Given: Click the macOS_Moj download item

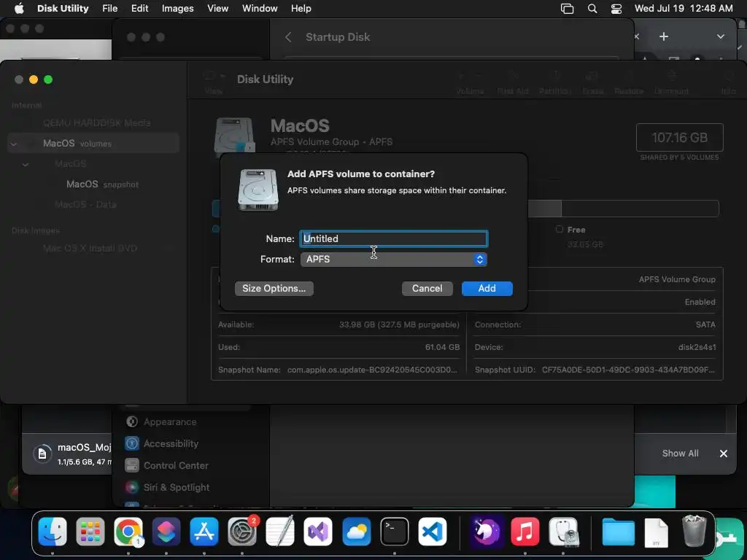Looking at the screenshot, I should [x=72, y=454].
